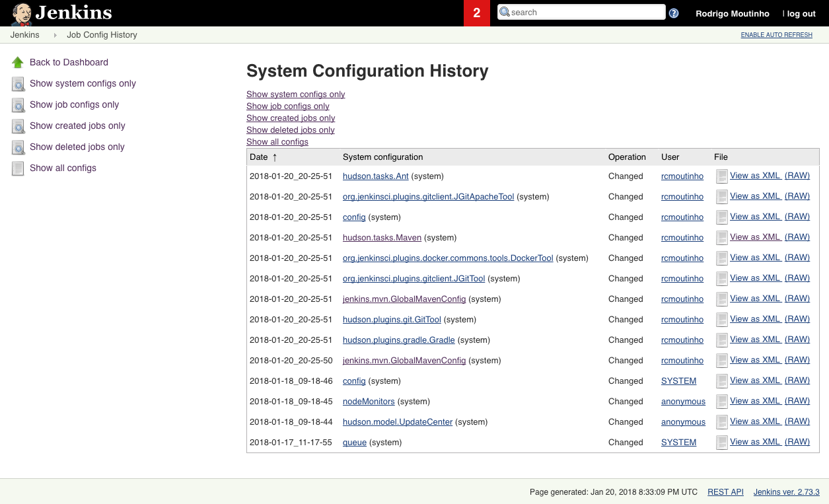Log out of Jenkins

[x=801, y=13]
